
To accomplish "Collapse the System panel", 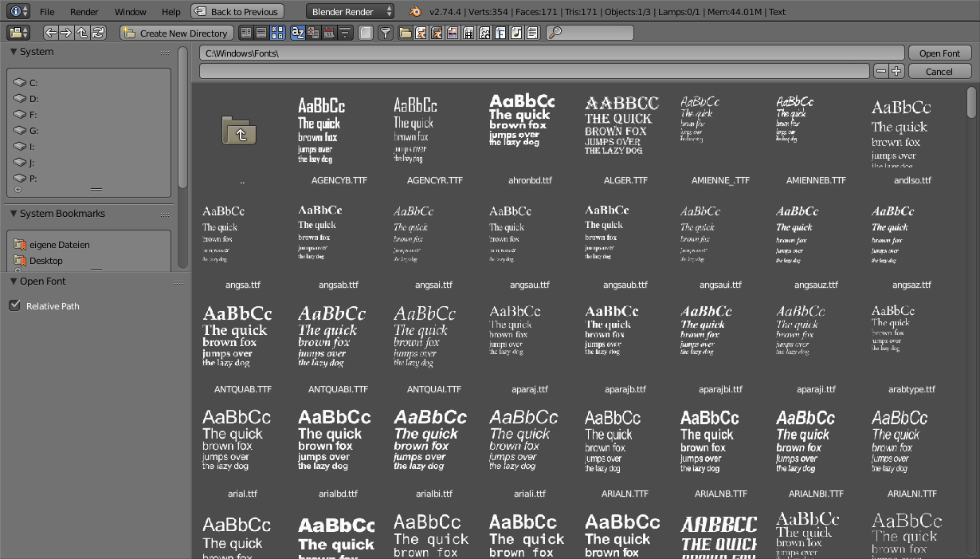I will pyautogui.click(x=14, y=52).
